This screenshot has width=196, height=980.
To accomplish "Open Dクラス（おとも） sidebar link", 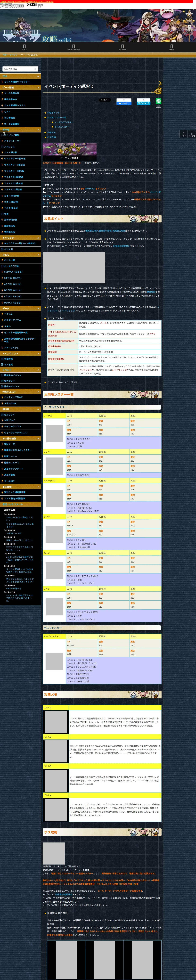I will [13, 303].
